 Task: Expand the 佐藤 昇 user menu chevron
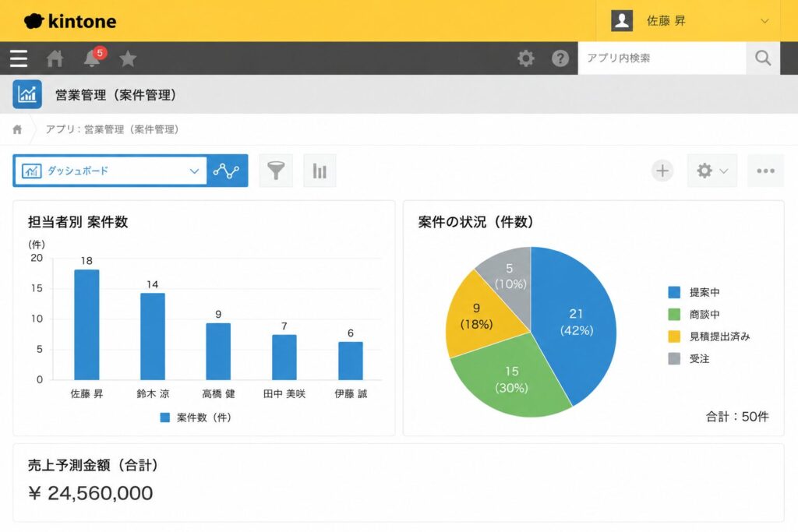point(764,21)
